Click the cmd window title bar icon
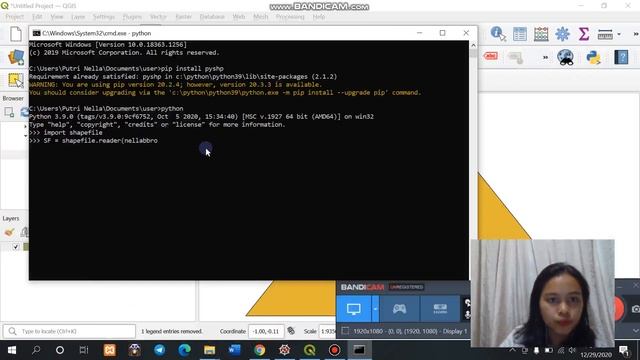 (36, 33)
